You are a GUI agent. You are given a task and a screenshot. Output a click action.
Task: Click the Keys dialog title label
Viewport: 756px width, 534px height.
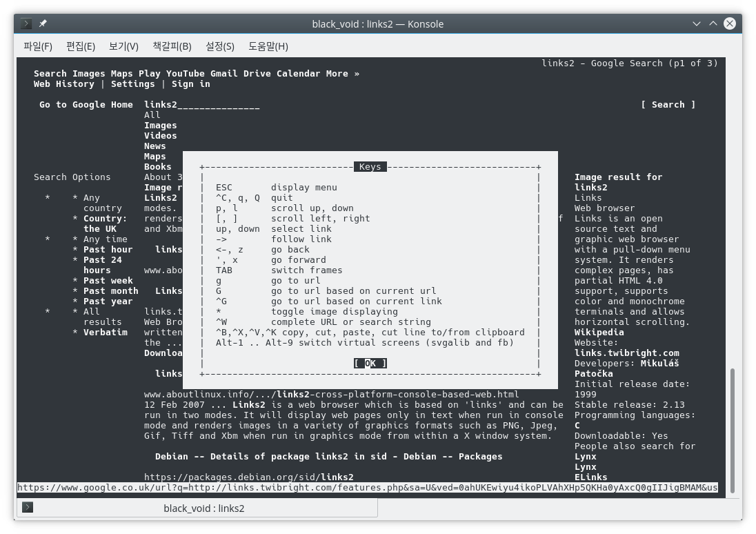(370, 166)
